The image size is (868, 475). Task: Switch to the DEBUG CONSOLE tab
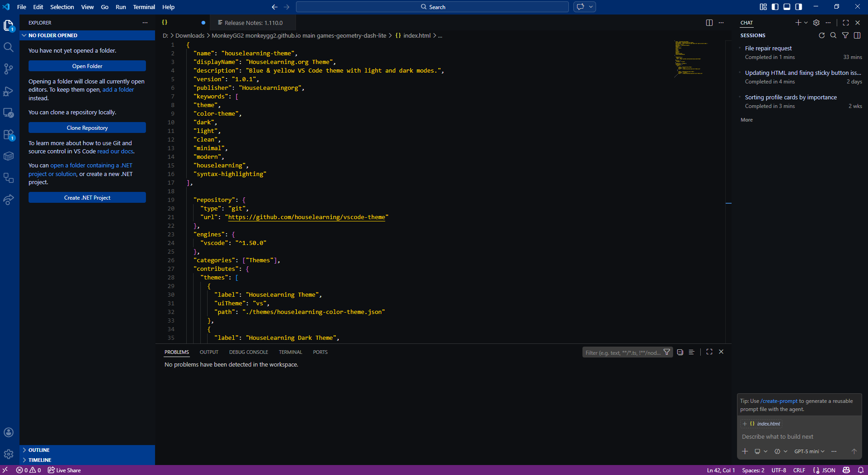[x=248, y=352]
